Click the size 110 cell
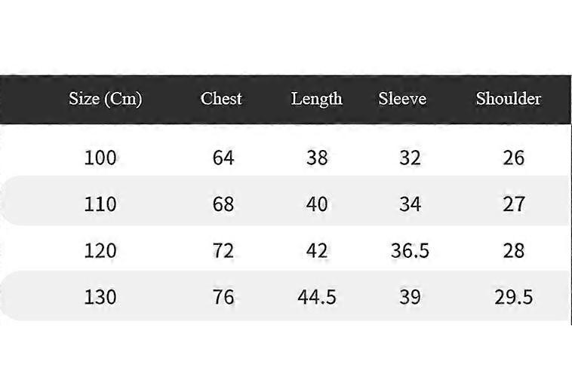Screen dimensions: 572x392 100,204
